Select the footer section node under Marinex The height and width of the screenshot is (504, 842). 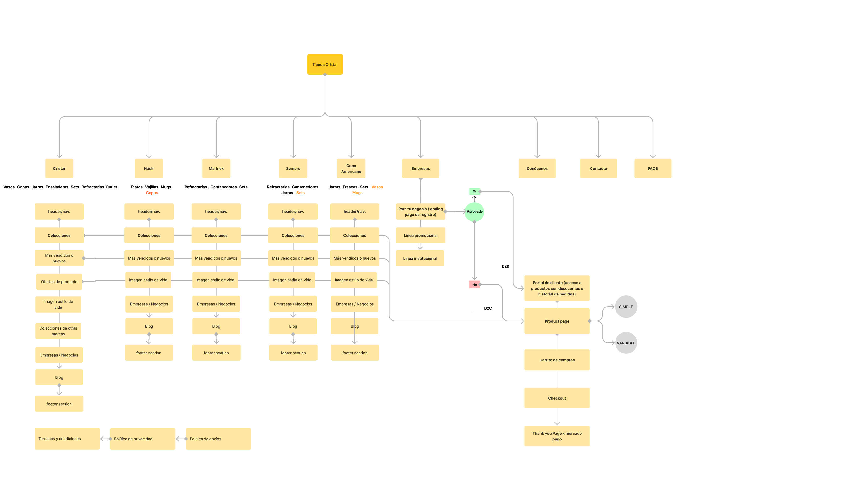(216, 353)
